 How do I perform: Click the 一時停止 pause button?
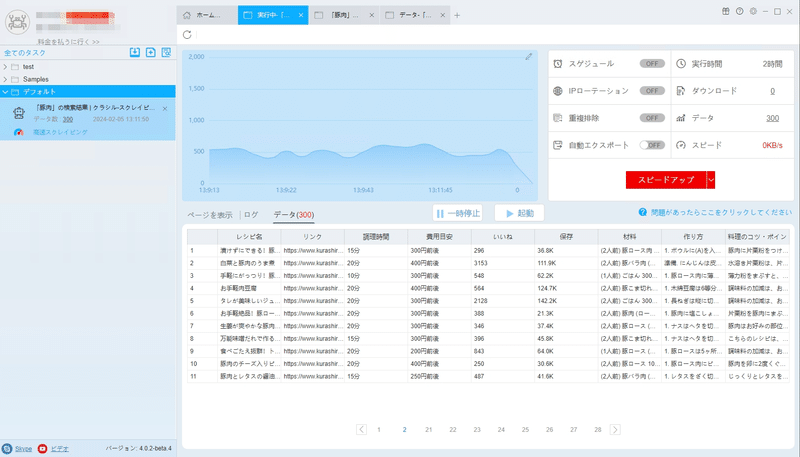458,213
